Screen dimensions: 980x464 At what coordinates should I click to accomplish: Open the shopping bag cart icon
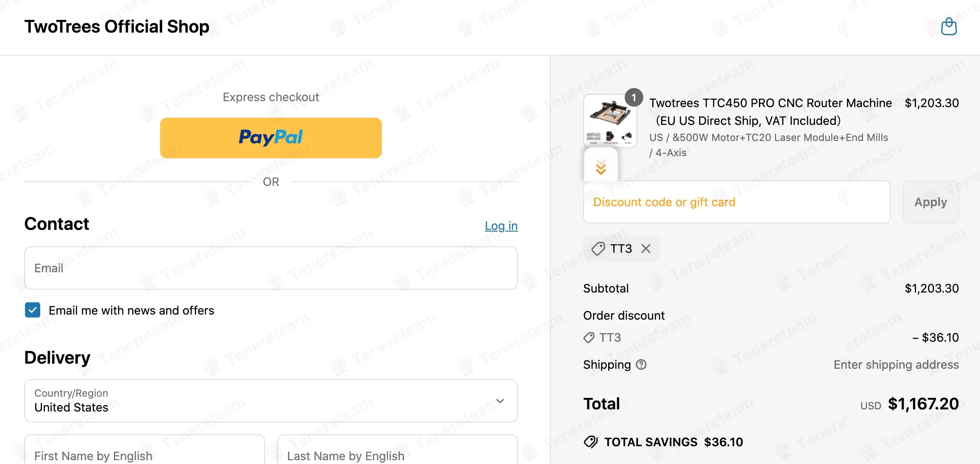949,27
